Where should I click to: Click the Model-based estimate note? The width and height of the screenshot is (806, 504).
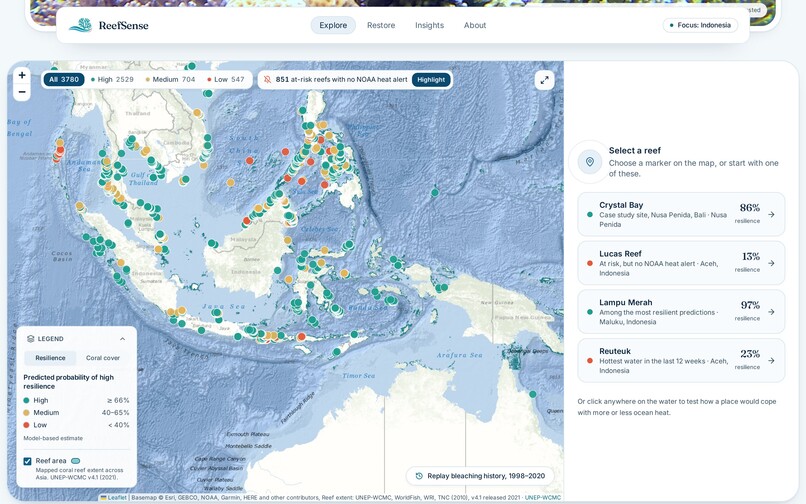53,438
